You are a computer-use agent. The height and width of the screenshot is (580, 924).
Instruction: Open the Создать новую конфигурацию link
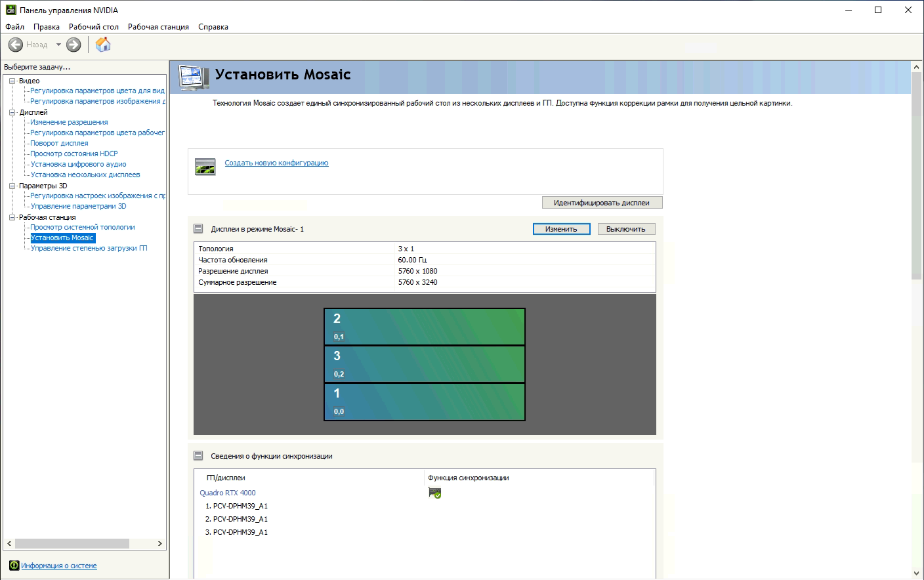coord(276,163)
